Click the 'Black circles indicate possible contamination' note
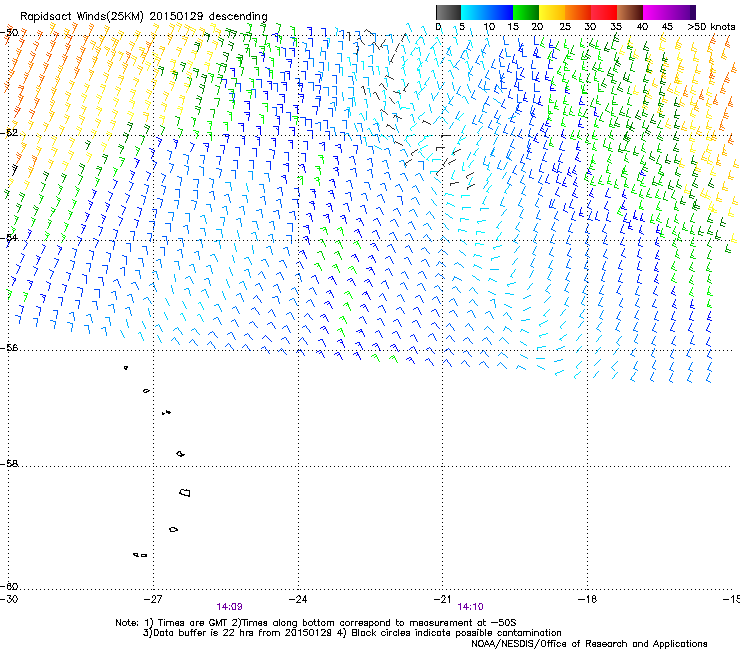Screen dimensions: 740x650 tap(449, 633)
